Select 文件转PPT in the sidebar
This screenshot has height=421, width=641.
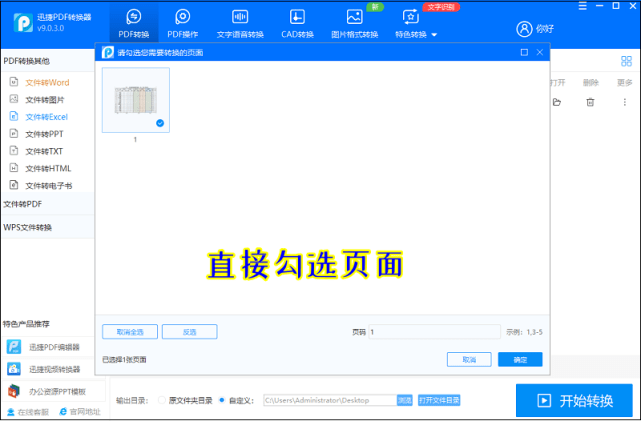(44, 134)
